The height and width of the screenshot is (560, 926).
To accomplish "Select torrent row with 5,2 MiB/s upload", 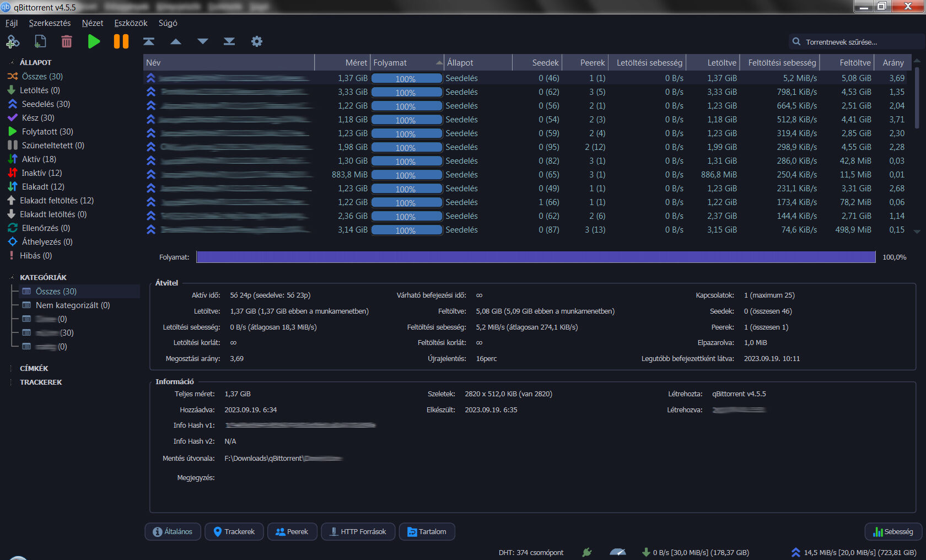I will pos(526,78).
